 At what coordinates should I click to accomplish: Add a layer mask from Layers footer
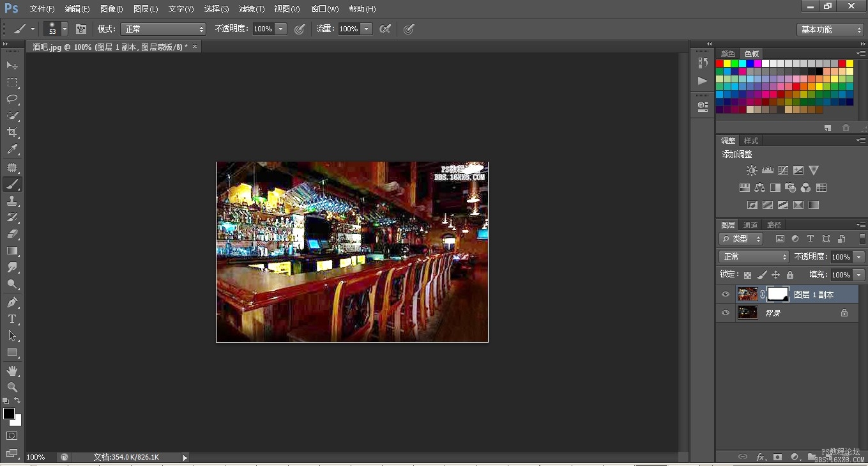(x=777, y=457)
